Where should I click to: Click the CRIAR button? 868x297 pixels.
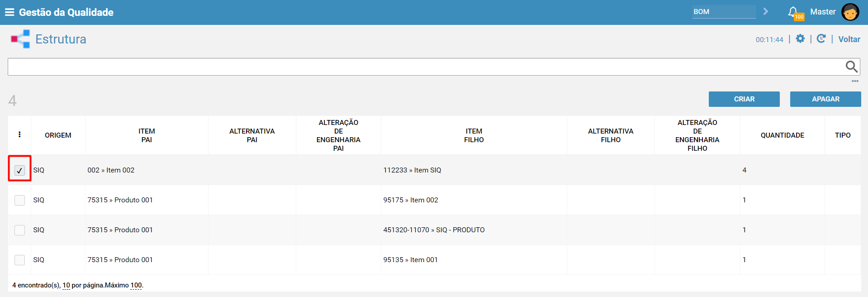[x=744, y=99]
